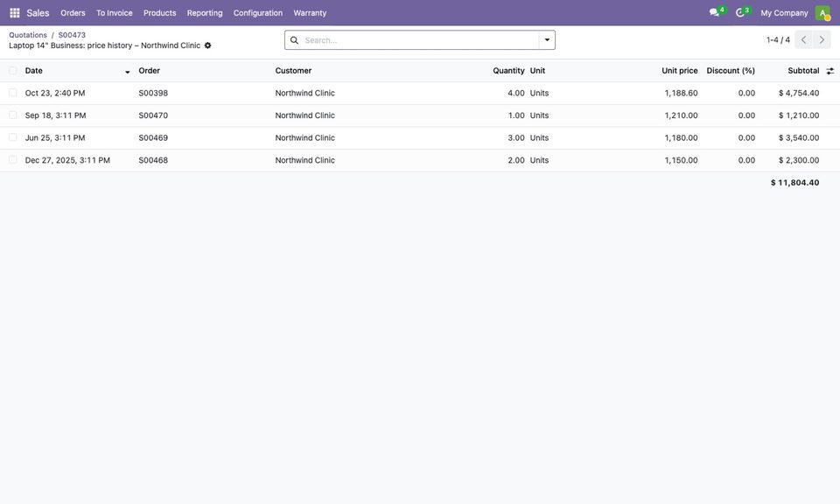Click the user avatar icon
The width and height of the screenshot is (840, 504).
822,13
